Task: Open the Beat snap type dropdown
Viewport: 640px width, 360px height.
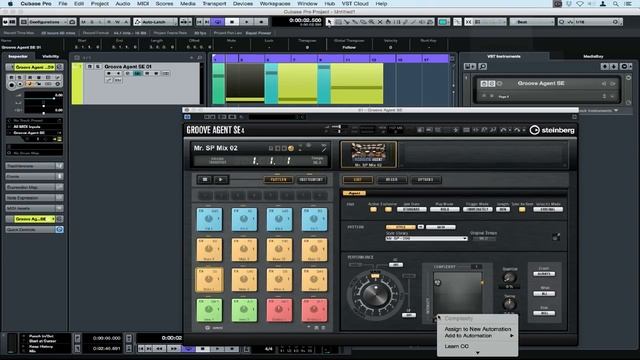Action: (x=532, y=22)
